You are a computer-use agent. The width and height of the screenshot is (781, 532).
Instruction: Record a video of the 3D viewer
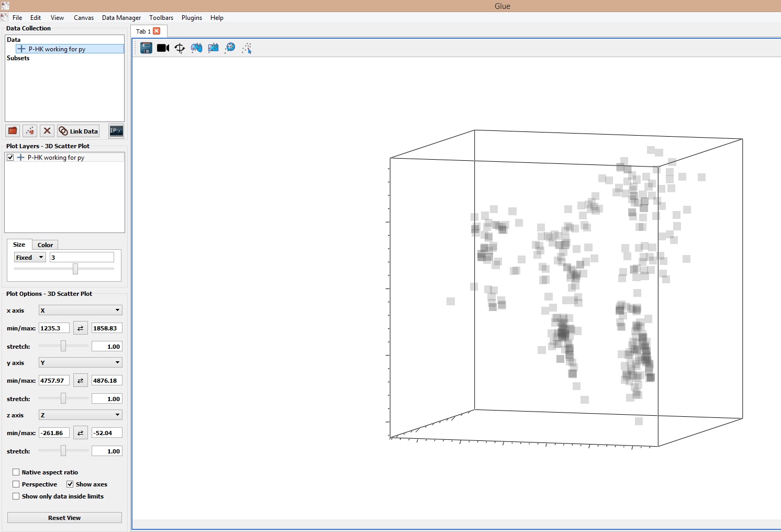pos(162,48)
